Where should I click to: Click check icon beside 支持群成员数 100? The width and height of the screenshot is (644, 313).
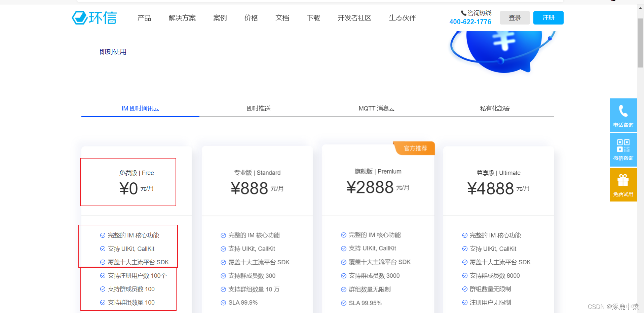tap(103, 289)
